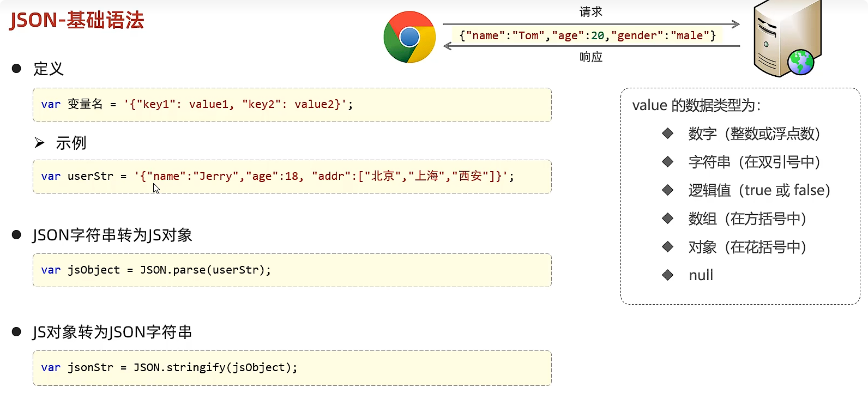Click the userStr example code line
Viewport: 868px width, 418px height.
click(277, 176)
